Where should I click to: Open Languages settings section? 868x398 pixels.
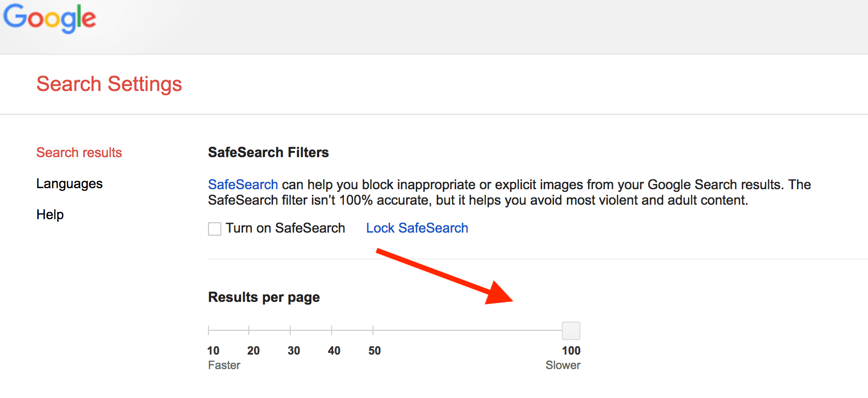coord(69,183)
